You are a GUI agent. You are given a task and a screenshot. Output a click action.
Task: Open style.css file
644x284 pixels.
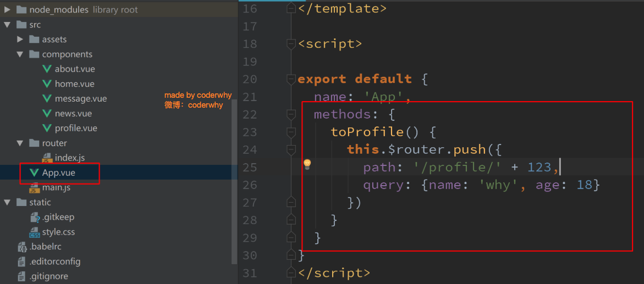tap(58, 232)
